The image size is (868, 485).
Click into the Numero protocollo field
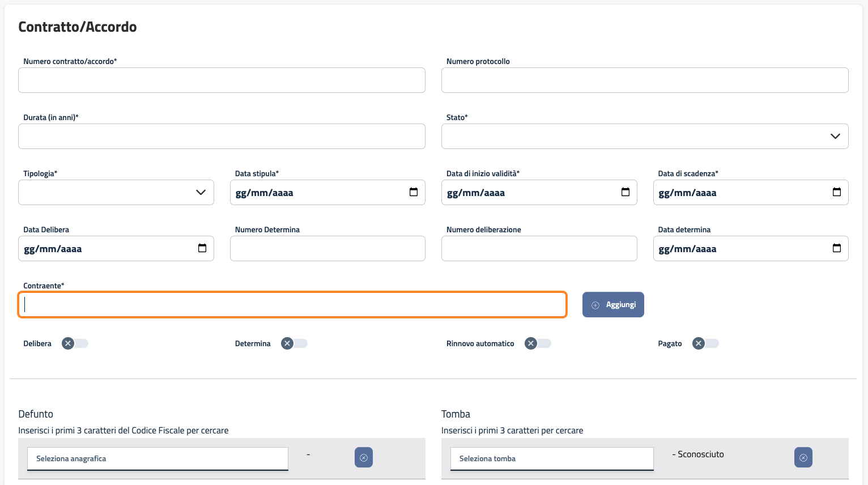click(645, 80)
